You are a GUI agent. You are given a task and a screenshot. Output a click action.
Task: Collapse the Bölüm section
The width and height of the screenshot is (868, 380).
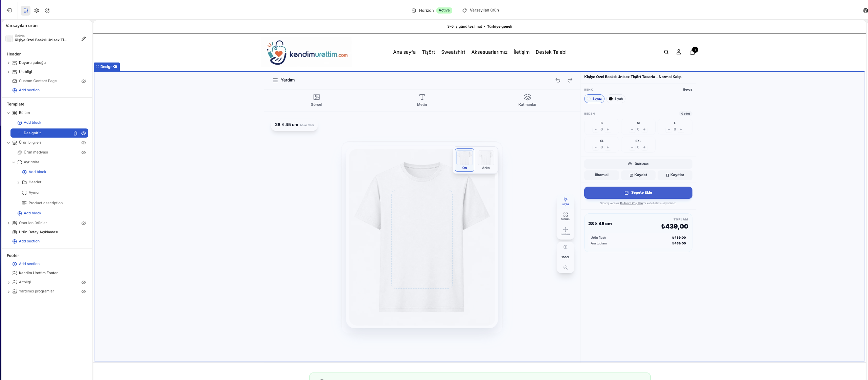tap(8, 113)
